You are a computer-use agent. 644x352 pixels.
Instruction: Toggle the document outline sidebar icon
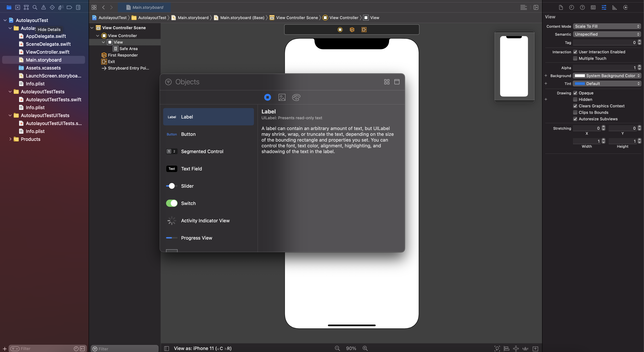pyautogui.click(x=167, y=349)
